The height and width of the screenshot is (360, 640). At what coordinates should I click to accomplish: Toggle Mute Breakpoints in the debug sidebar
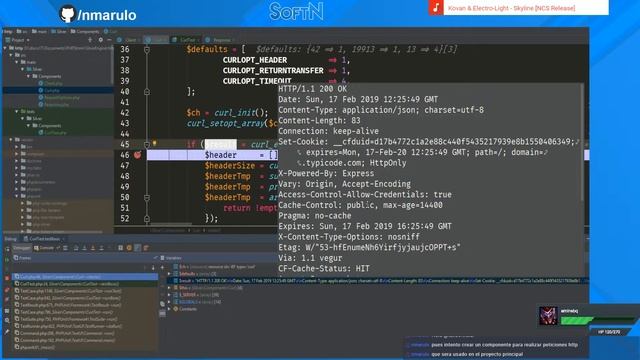pyautogui.click(x=7, y=300)
